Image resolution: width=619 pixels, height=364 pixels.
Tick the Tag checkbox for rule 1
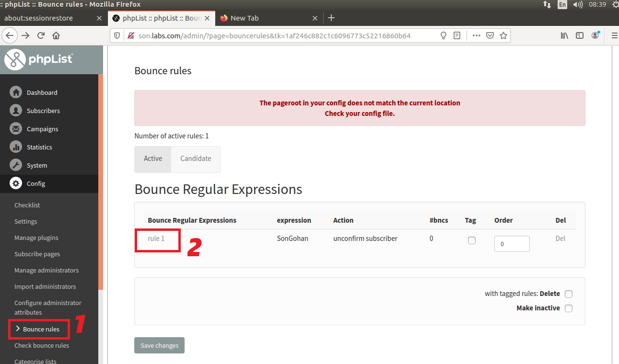471,240
